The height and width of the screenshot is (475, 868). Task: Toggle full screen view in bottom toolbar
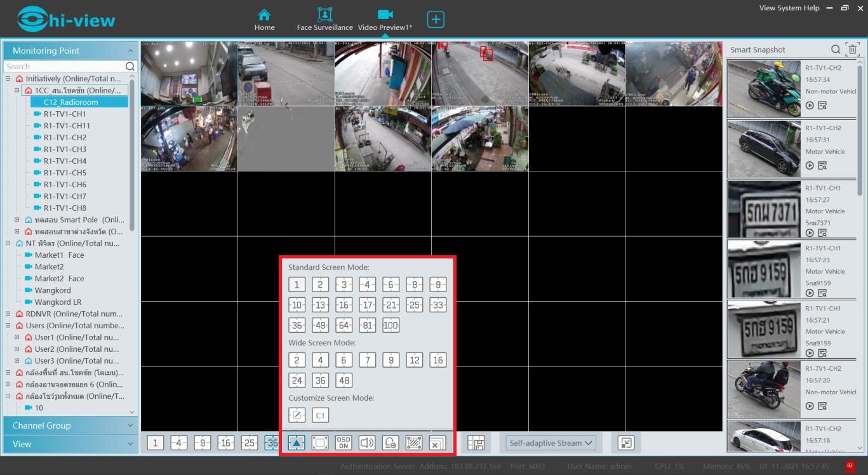320,443
